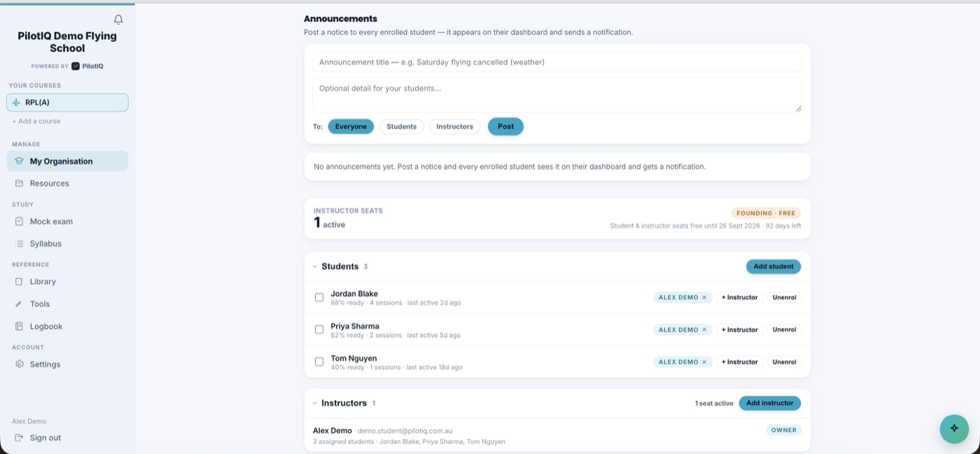Open the RPL(A) course
Viewport: 980px width, 454px height.
point(67,102)
